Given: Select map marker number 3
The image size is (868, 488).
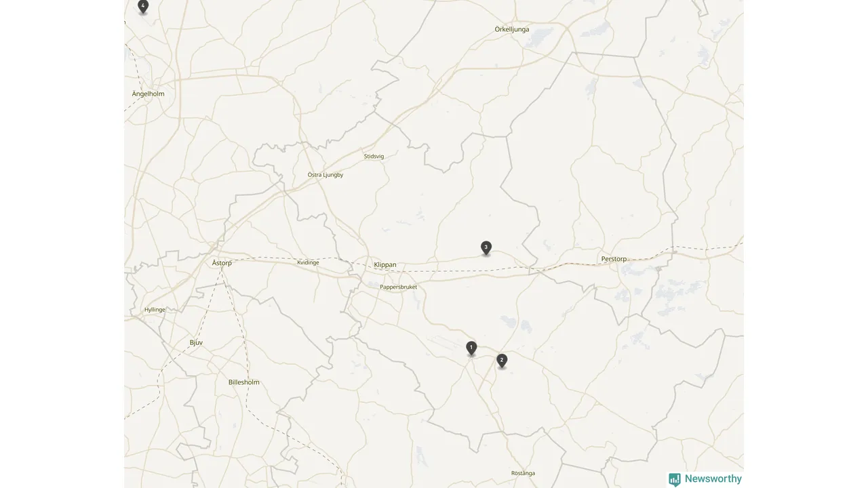Looking at the screenshot, I should [486, 248].
